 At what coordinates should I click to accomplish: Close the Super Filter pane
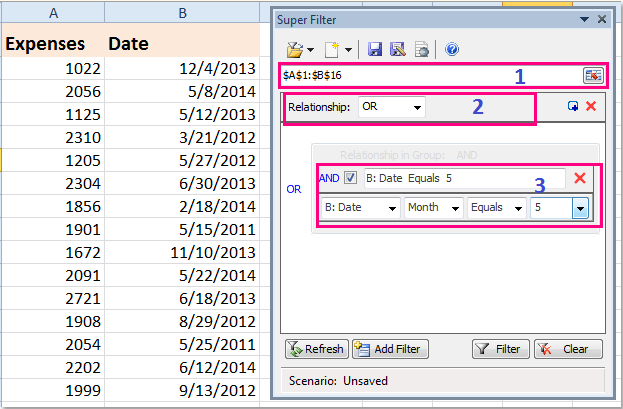602,19
